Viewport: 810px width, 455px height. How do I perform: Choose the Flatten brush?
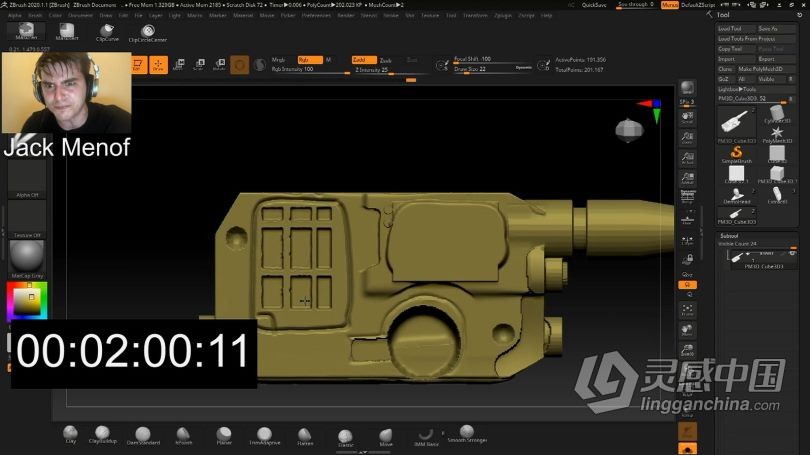point(305,436)
